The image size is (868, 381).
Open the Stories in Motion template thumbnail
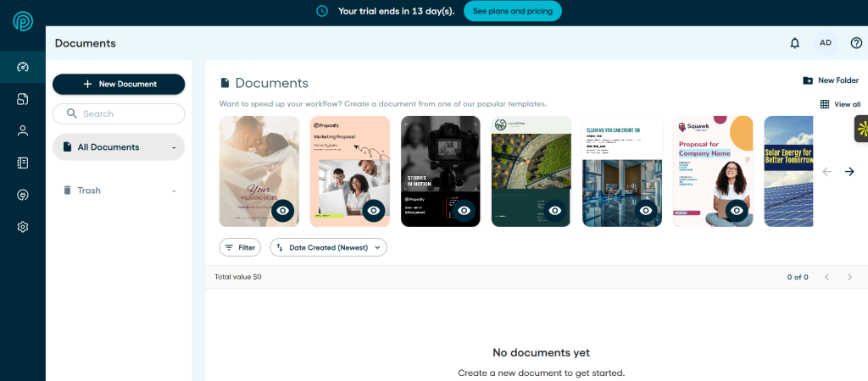[441, 171]
